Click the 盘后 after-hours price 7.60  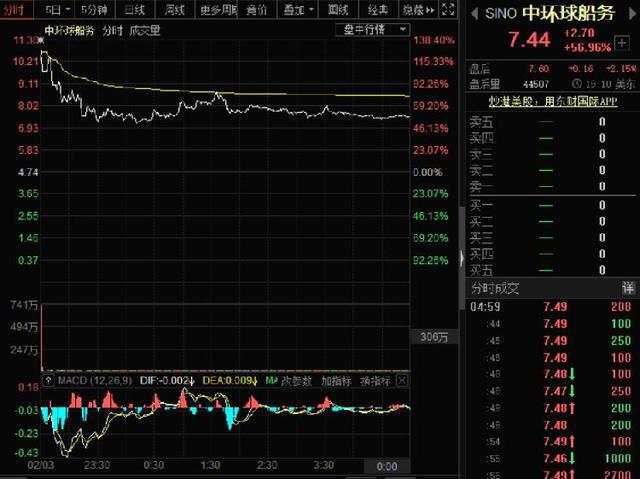[x=538, y=69]
